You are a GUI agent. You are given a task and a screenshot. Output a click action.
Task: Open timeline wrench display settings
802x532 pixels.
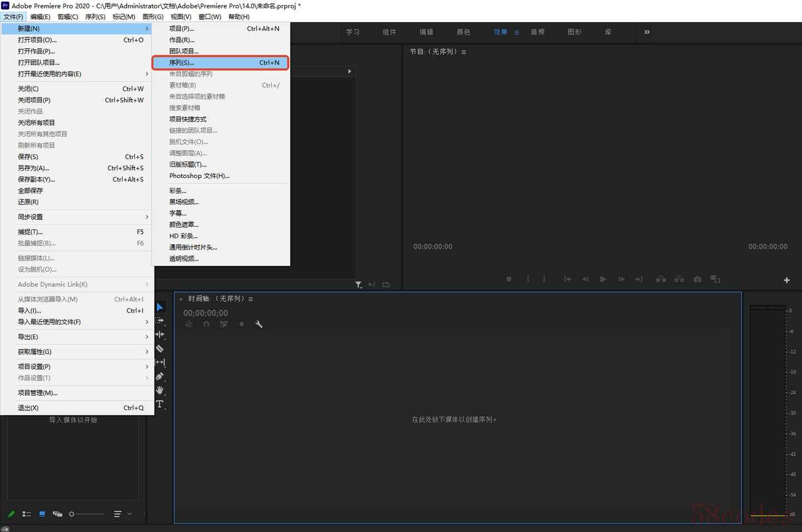click(x=259, y=324)
